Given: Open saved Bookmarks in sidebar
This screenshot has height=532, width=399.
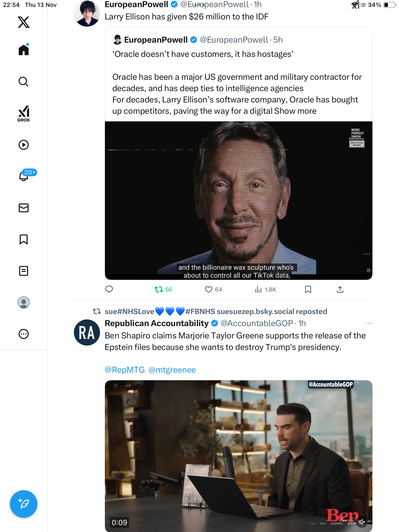Looking at the screenshot, I should [24, 239].
